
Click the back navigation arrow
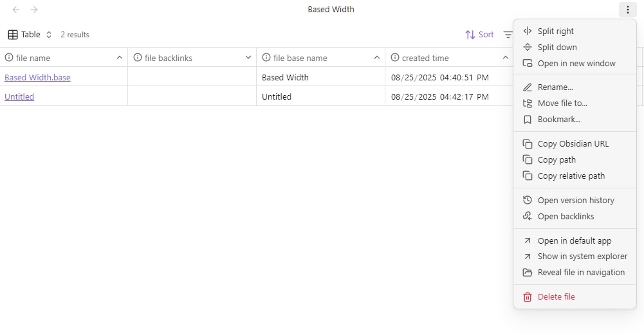coord(16,10)
